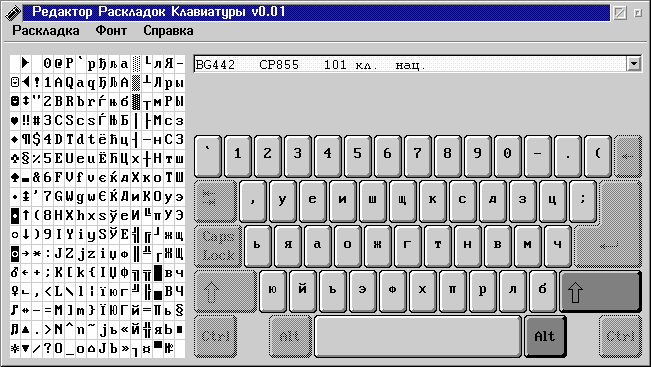The height and width of the screenshot is (367, 651).
Task: Toggle the left Shift key with arrow
Action: click(225, 291)
